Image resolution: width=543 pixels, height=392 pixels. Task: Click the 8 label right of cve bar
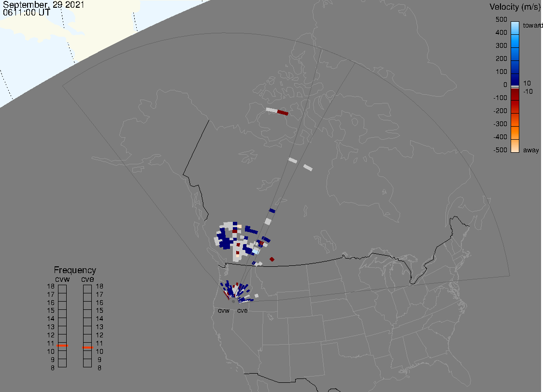(100, 368)
